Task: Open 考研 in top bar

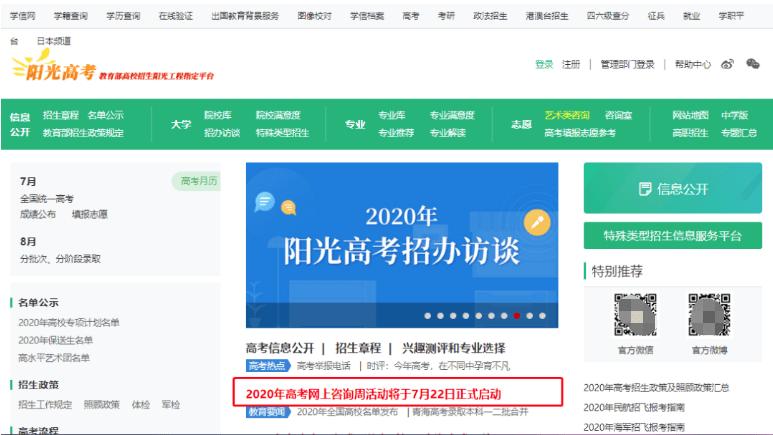Action: point(446,16)
